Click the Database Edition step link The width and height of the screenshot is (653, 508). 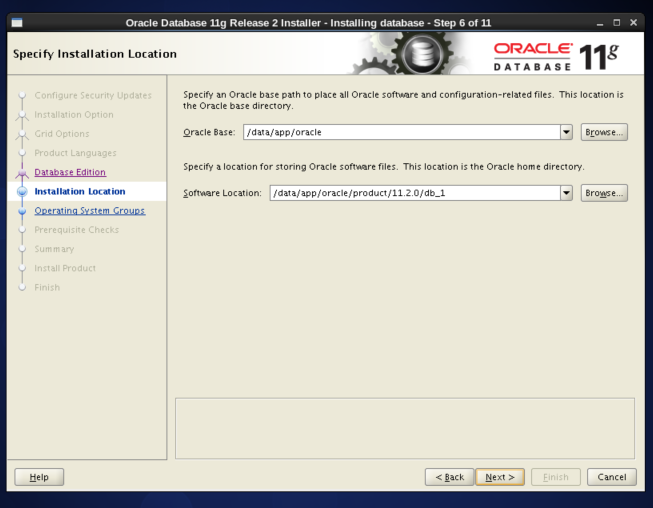click(70, 172)
